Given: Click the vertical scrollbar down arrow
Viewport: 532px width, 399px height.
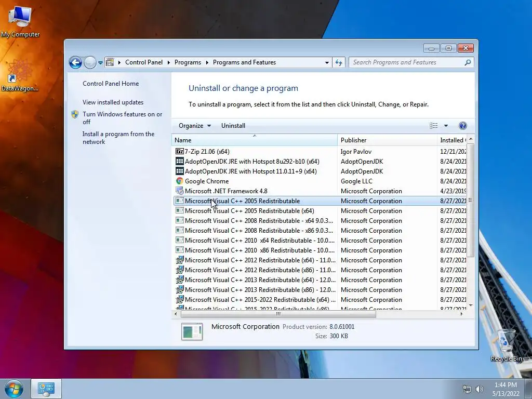Looking at the screenshot, I should pos(470,305).
